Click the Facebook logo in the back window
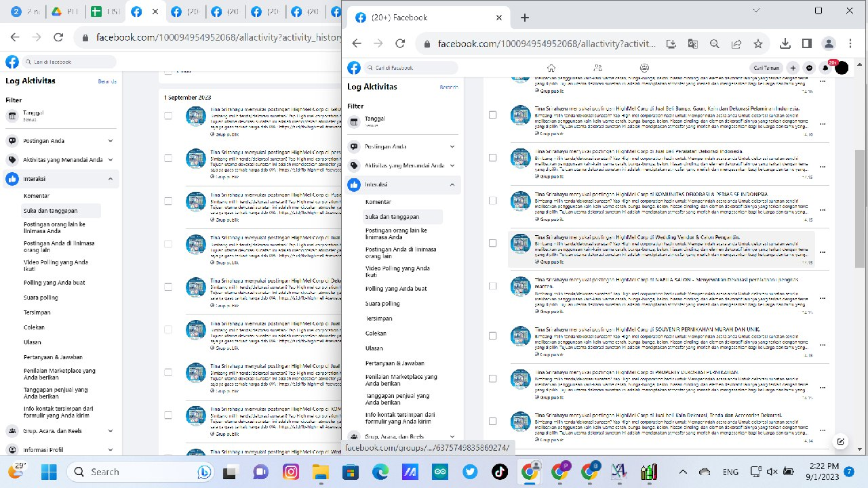868x488 pixels. click(12, 62)
